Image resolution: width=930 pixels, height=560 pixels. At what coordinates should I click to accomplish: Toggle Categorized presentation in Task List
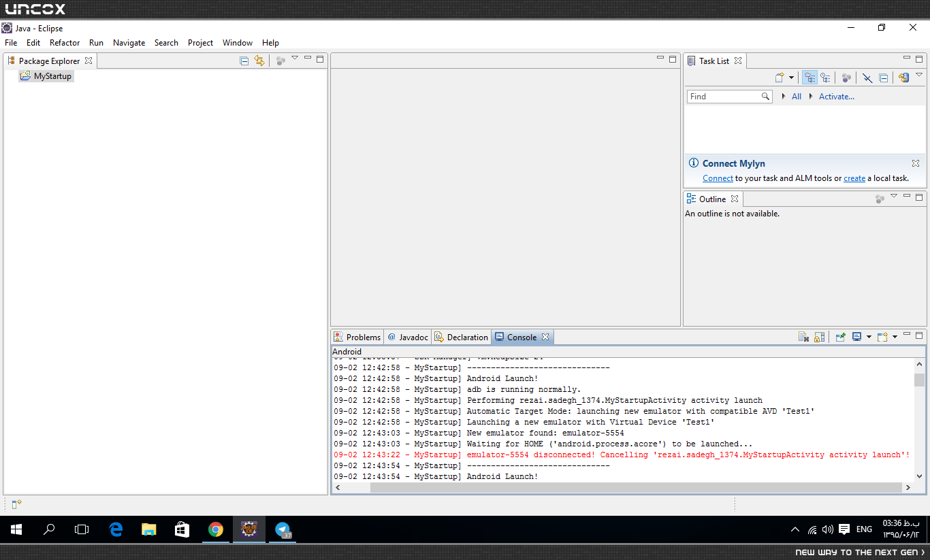tap(809, 78)
